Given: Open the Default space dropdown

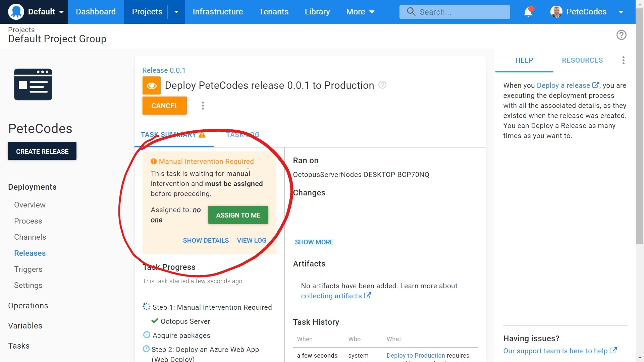Looking at the screenshot, I should pos(46,12).
